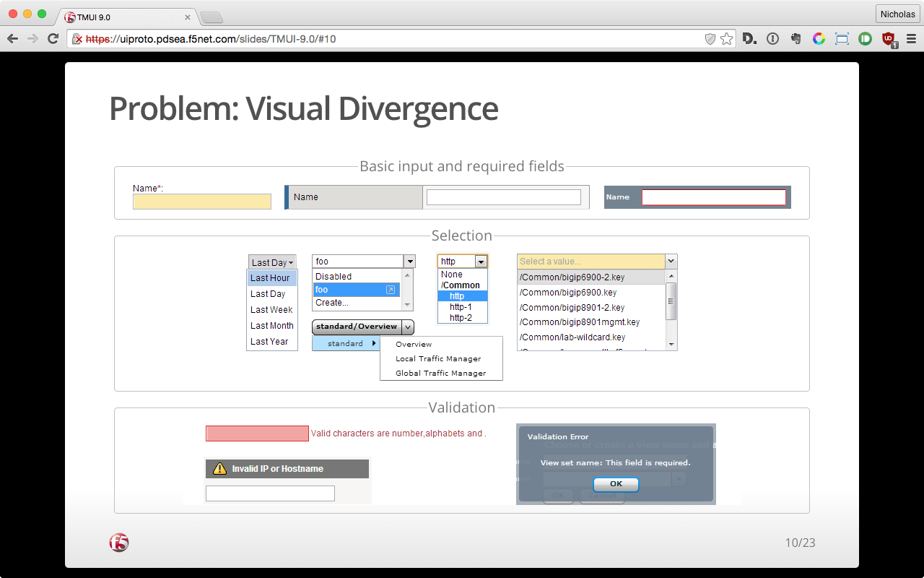
Task: Select Global Traffic Manager
Action: pos(441,374)
